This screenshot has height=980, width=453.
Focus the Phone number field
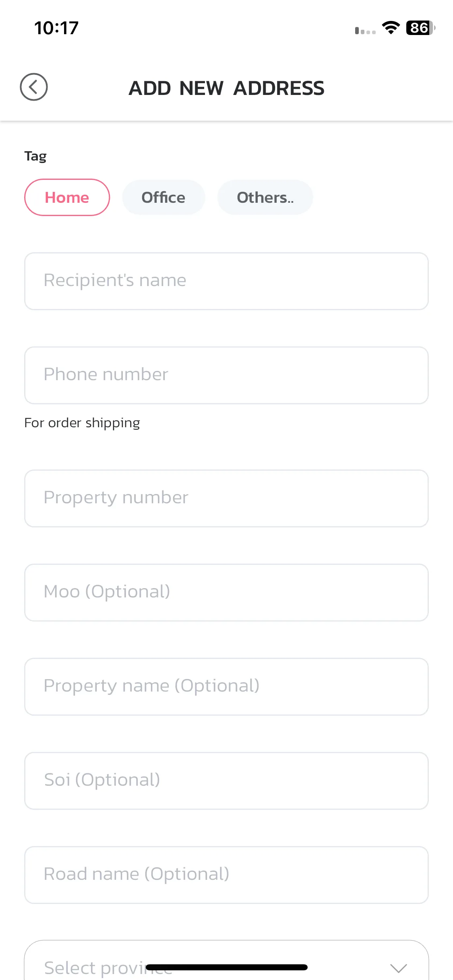tap(226, 375)
